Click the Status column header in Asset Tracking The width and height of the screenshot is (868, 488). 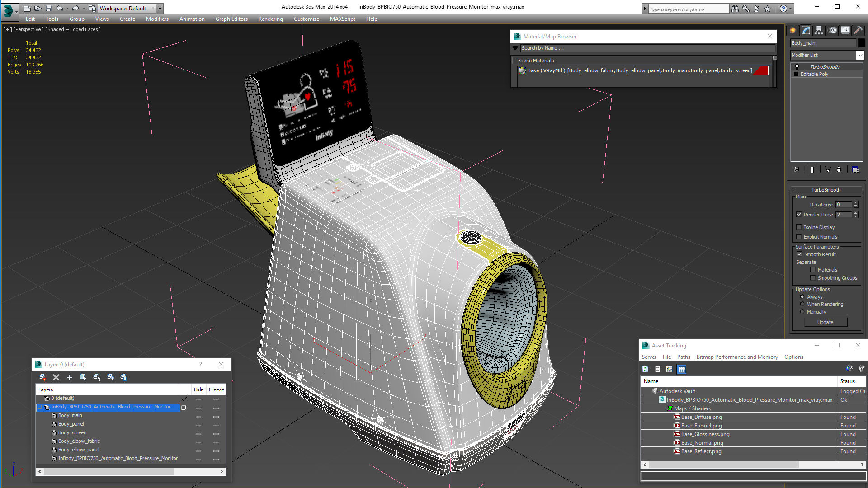[x=852, y=381]
